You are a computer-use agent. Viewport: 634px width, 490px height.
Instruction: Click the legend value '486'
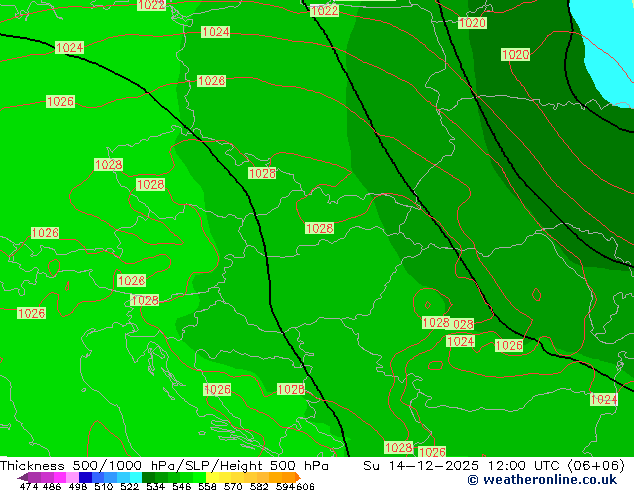click(52, 486)
